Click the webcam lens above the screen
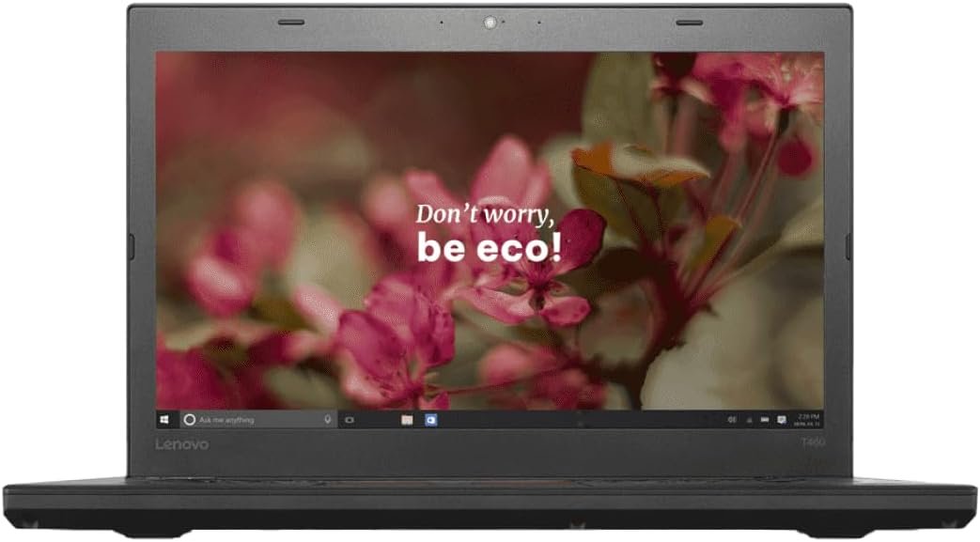980x542 pixels. click(x=490, y=21)
